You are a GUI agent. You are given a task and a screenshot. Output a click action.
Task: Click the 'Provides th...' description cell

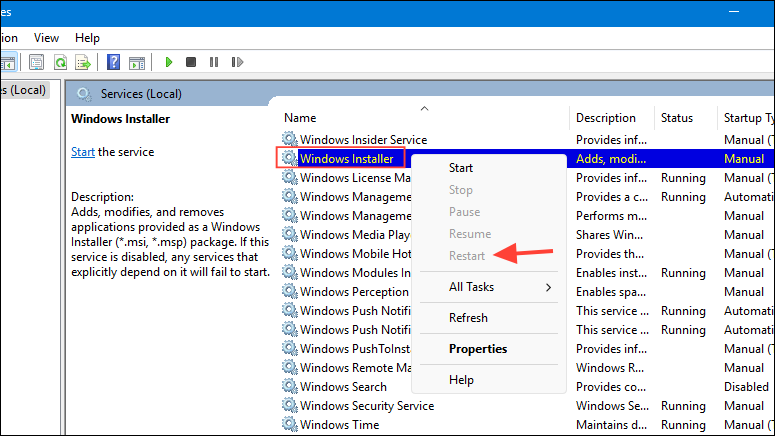(609, 254)
